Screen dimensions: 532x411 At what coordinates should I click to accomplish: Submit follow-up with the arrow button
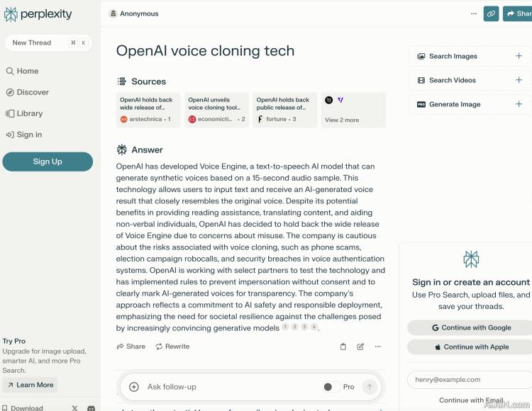369,387
